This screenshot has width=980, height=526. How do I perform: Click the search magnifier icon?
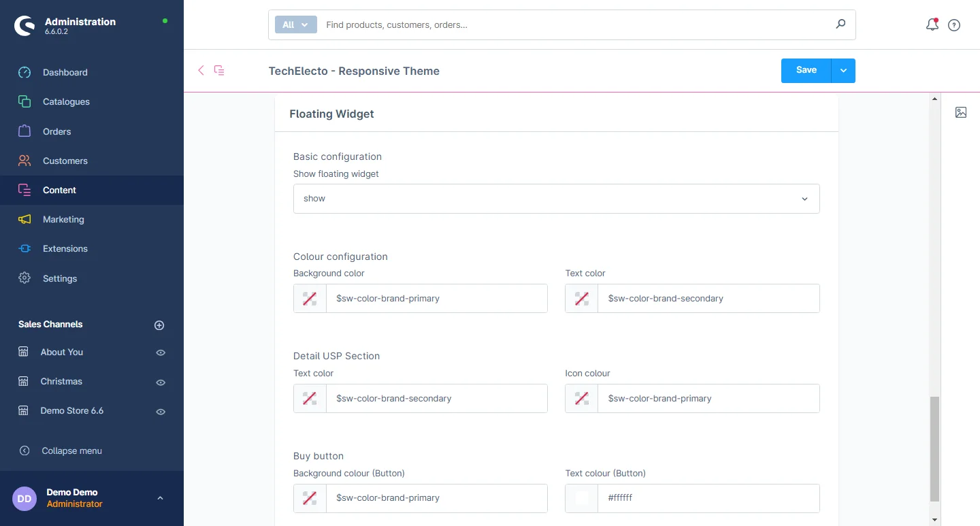click(x=840, y=24)
